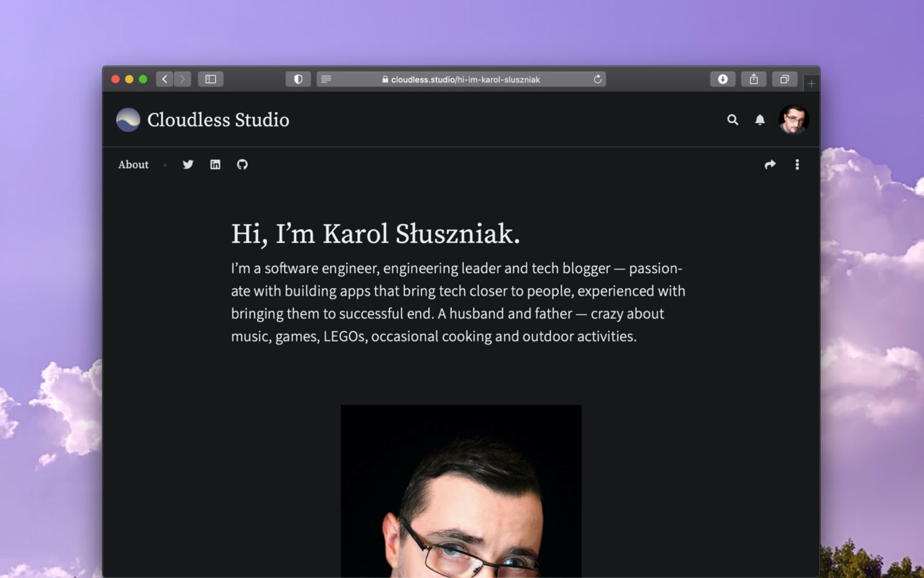Show Reader view icon in address bar
Image resolution: width=924 pixels, height=578 pixels.
click(326, 79)
